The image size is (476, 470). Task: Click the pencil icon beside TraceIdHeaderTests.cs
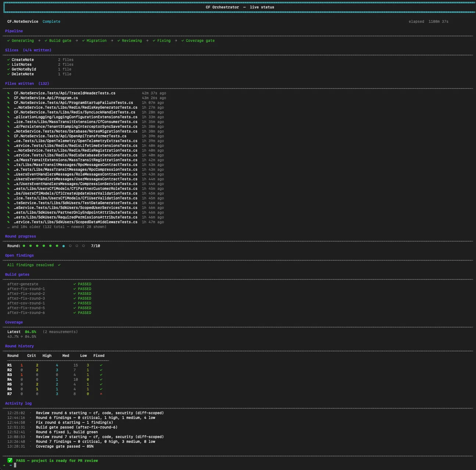pyautogui.click(x=8, y=93)
